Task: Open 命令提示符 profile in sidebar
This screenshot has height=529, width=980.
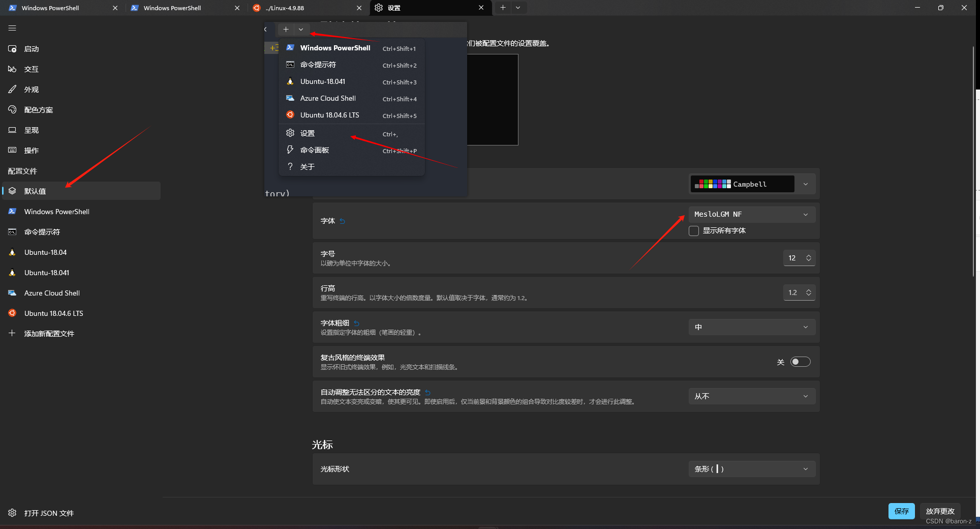Action: click(81, 232)
